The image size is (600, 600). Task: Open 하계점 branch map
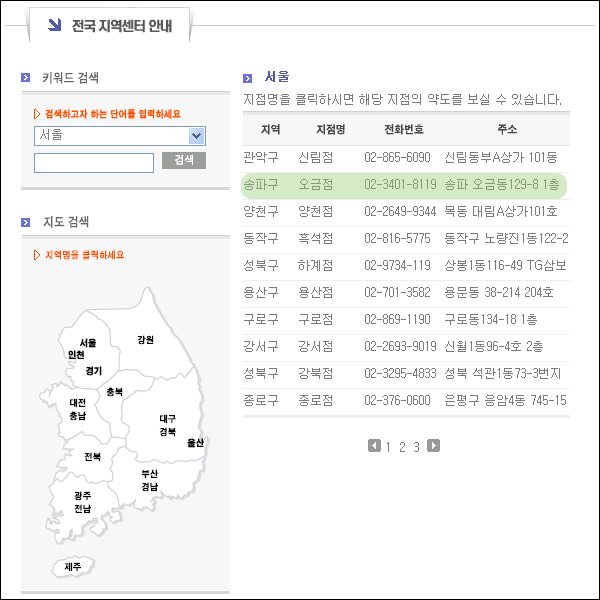316,265
